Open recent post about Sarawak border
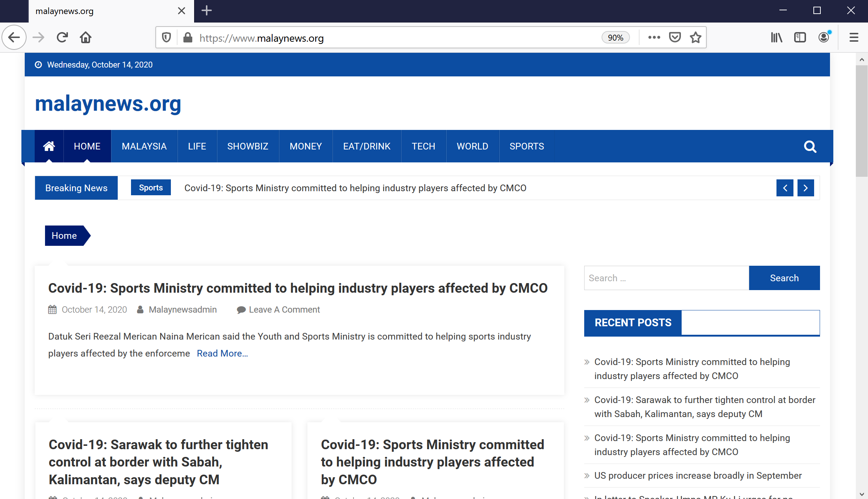 click(705, 407)
